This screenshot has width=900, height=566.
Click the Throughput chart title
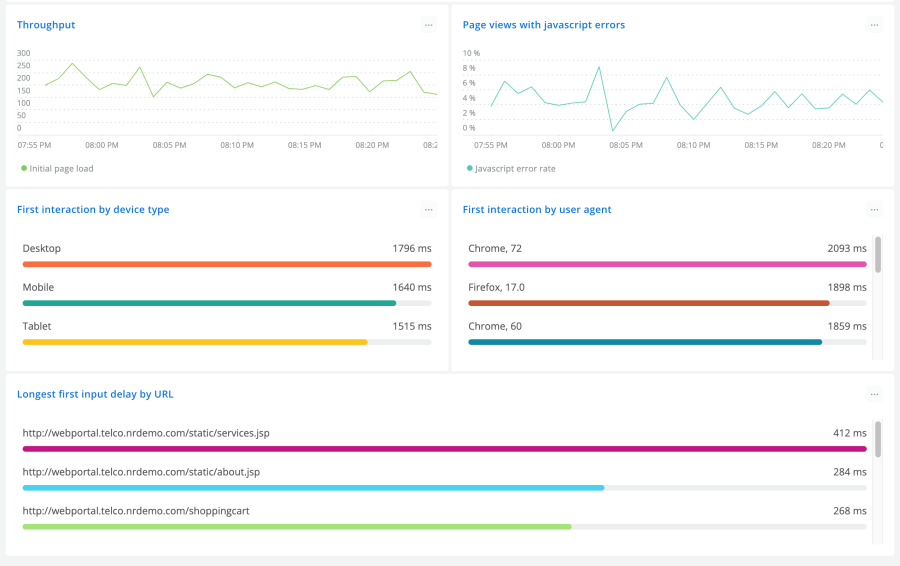46,25
